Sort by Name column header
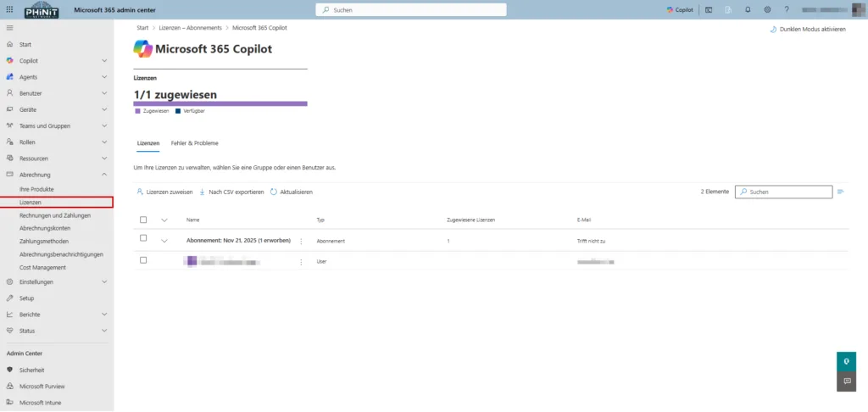The image size is (868, 412). pos(192,220)
